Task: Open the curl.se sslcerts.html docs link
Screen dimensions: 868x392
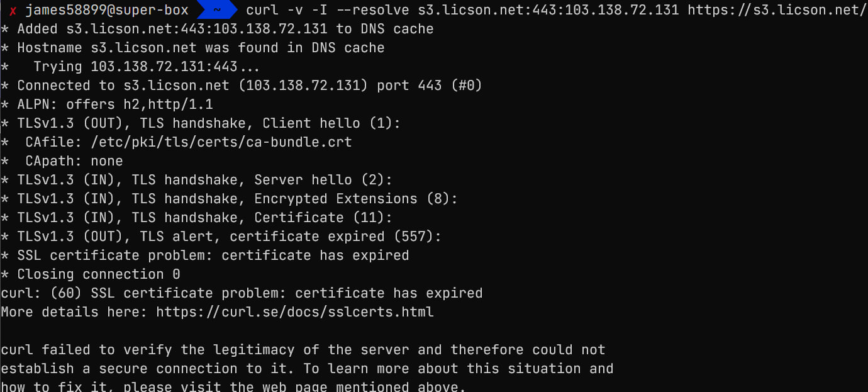Action: coord(294,312)
